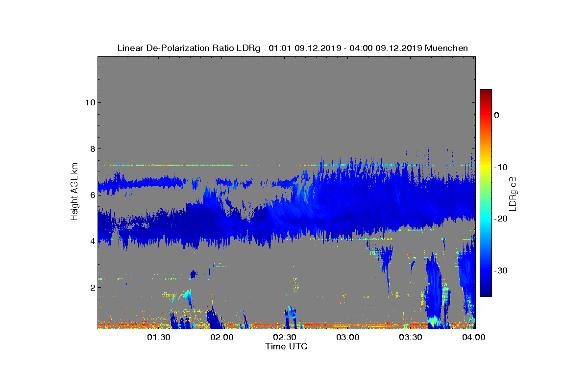Click the 03:00 time tick label
Image resolution: width=588 pixels, height=392 pixels.
348,338
